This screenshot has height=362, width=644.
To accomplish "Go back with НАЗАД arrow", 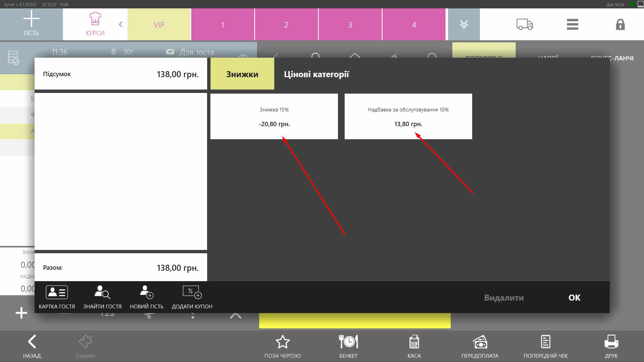I will [32, 346].
